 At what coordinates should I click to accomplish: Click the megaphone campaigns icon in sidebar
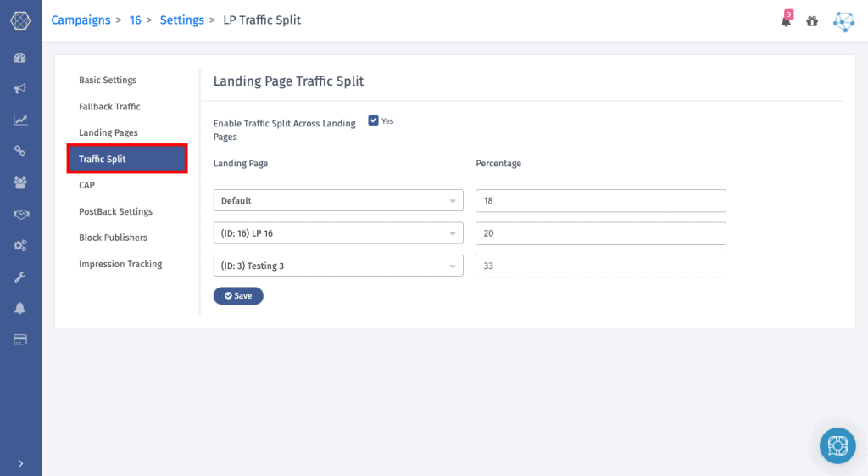[x=20, y=88]
